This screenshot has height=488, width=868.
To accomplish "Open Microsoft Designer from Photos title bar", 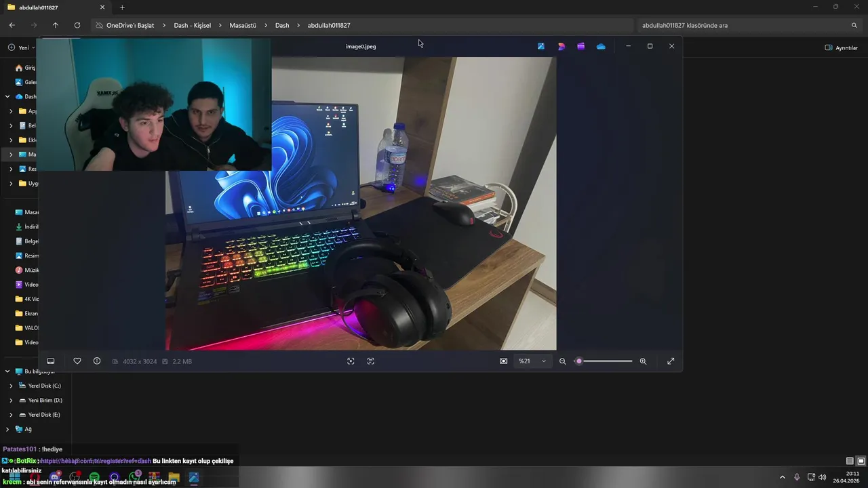I will point(561,46).
